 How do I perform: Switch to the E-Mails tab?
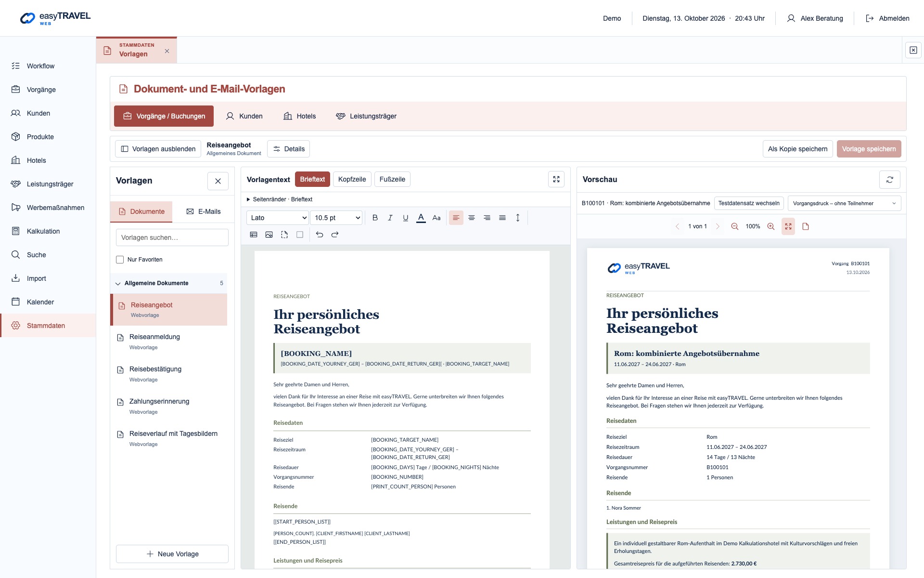[x=204, y=211]
